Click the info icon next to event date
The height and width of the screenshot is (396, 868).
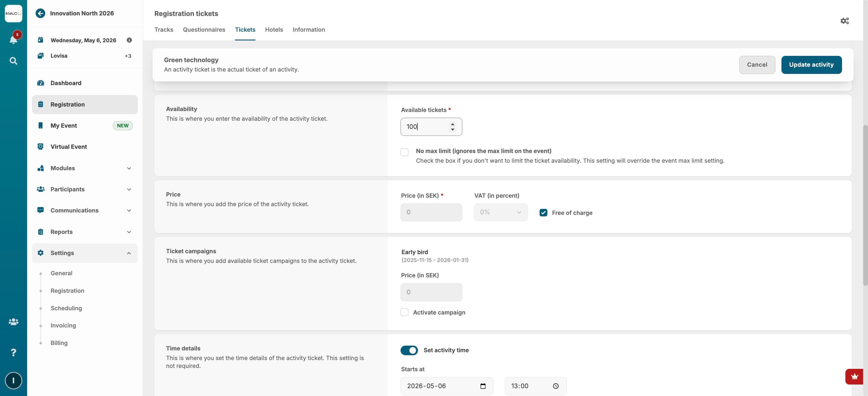129,40
